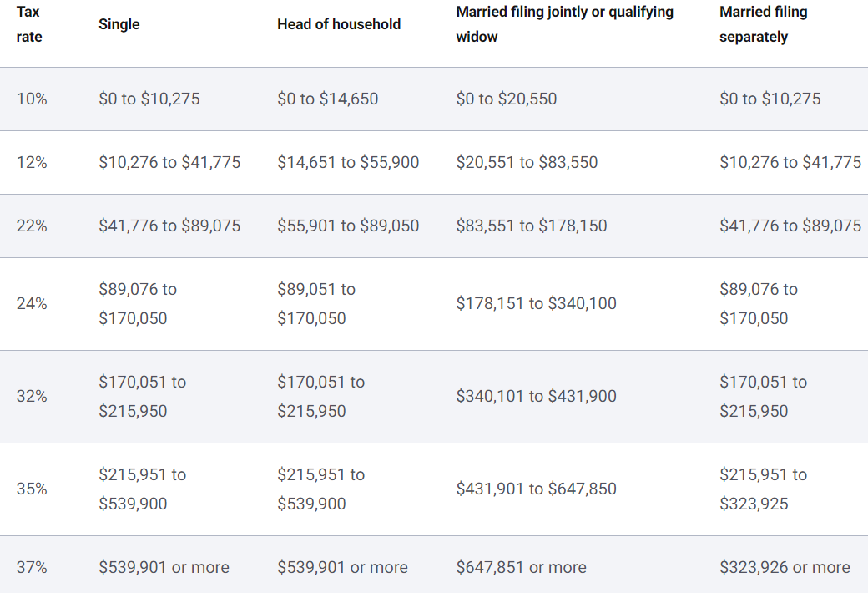
Task: Click the "$0 to $14,650" cell
Action: 327,99
